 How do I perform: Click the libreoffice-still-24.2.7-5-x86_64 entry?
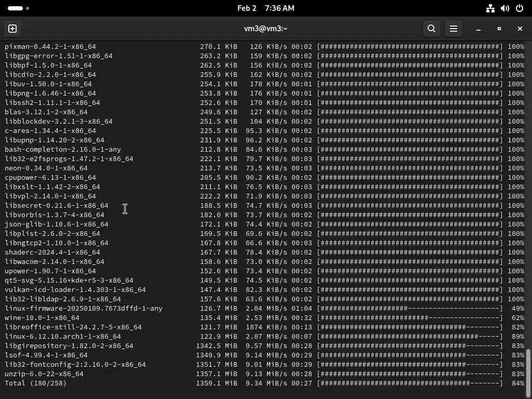73,327
